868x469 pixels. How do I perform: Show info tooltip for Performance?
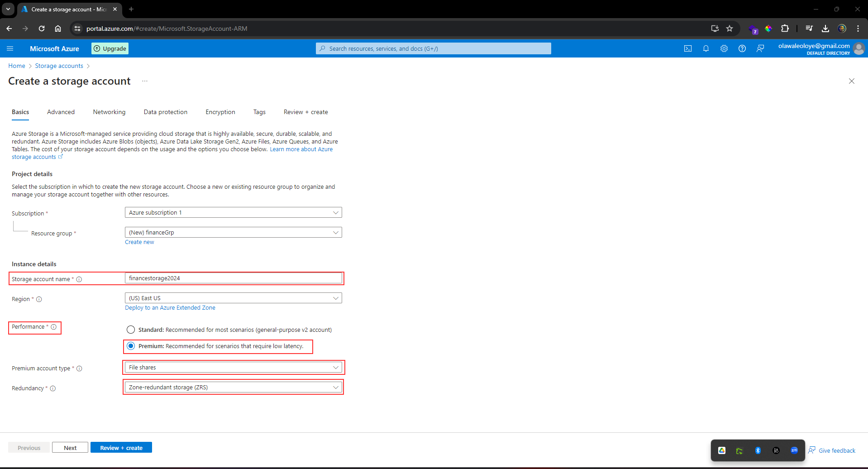[54, 327]
